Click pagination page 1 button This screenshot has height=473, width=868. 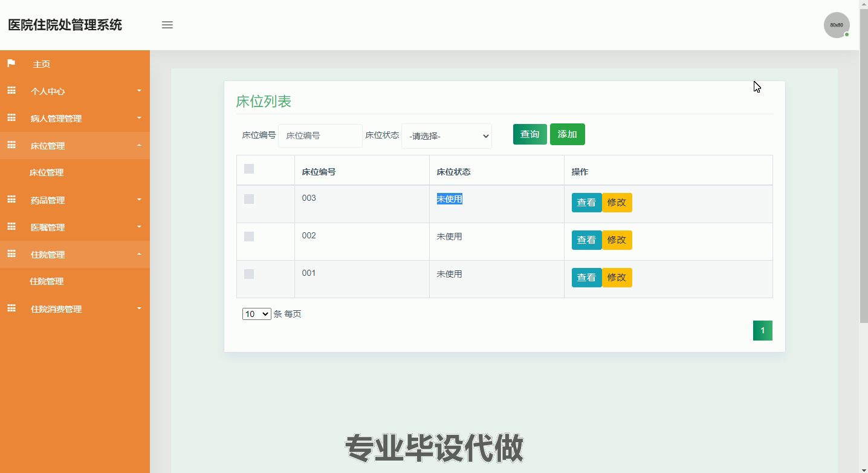pos(763,330)
